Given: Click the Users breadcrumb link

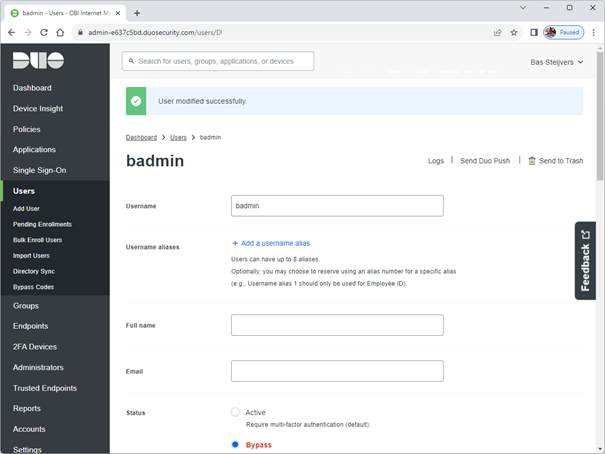Looking at the screenshot, I should click(x=178, y=137).
